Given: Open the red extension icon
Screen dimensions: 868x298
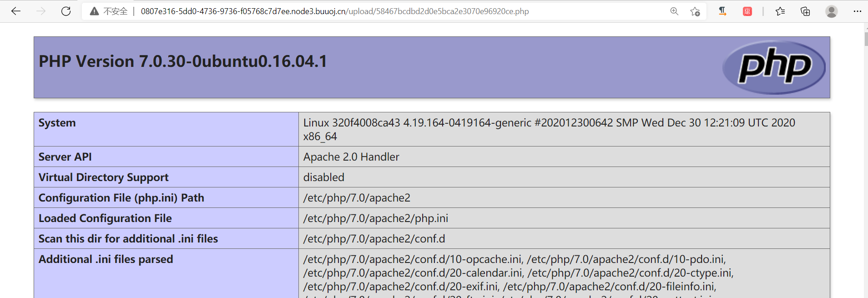Looking at the screenshot, I should [x=747, y=11].
